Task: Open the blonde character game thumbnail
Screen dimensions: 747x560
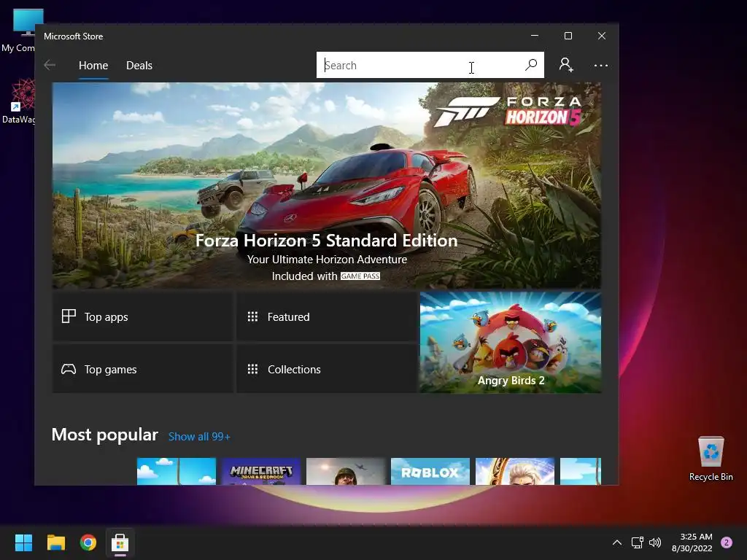Action: click(x=515, y=472)
